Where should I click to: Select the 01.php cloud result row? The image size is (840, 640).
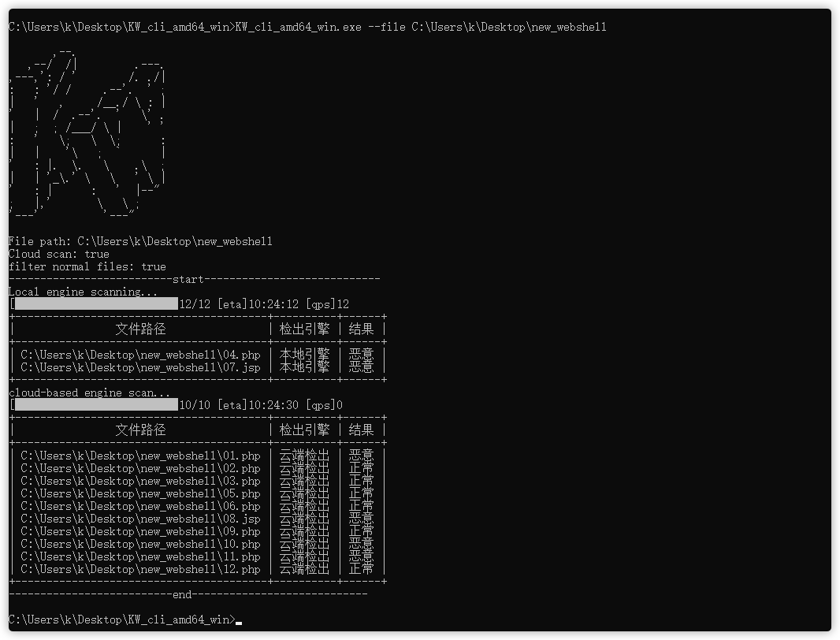coord(139,455)
